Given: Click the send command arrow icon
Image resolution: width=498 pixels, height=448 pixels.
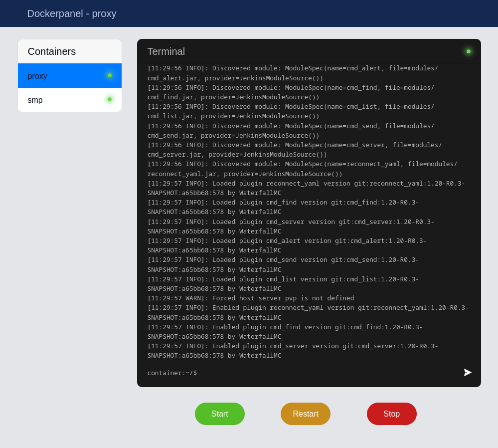Looking at the screenshot, I should point(467,372).
